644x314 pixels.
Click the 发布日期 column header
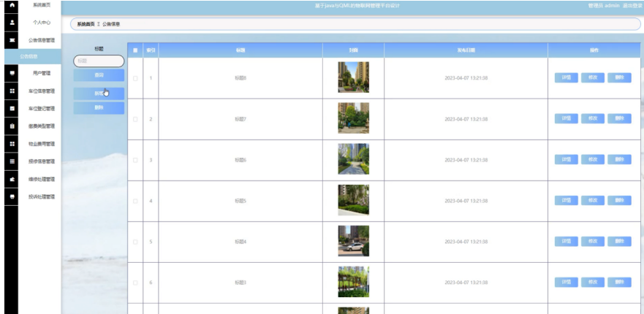pos(466,50)
